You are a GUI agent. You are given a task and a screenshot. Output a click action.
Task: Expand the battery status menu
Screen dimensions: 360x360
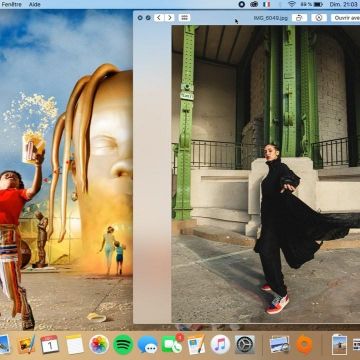point(312,4)
